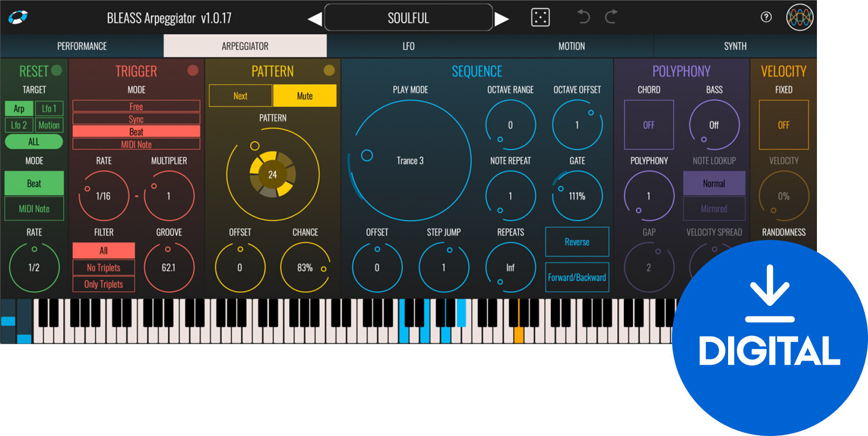The image size is (868, 436).
Task: Click the redo arrow
Action: (611, 17)
